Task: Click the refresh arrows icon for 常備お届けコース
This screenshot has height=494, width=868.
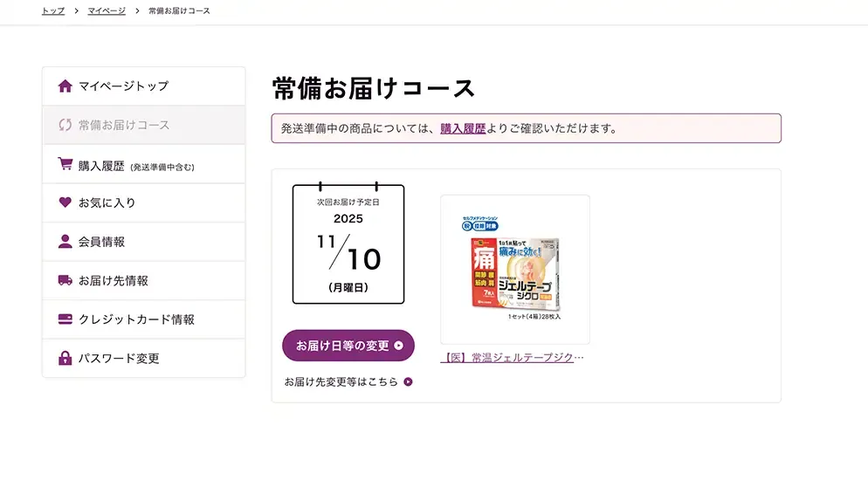Action: 65,125
